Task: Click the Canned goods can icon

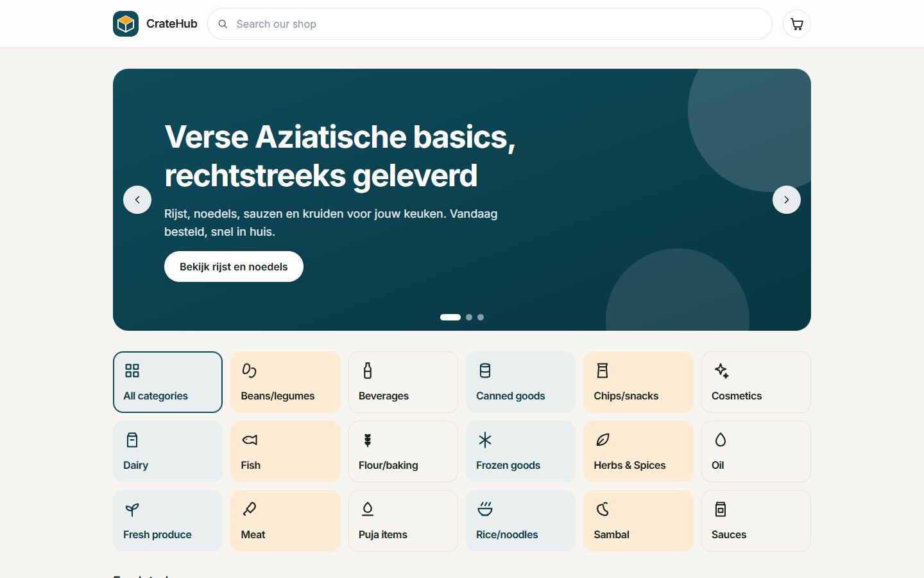Action: coord(485,371)
